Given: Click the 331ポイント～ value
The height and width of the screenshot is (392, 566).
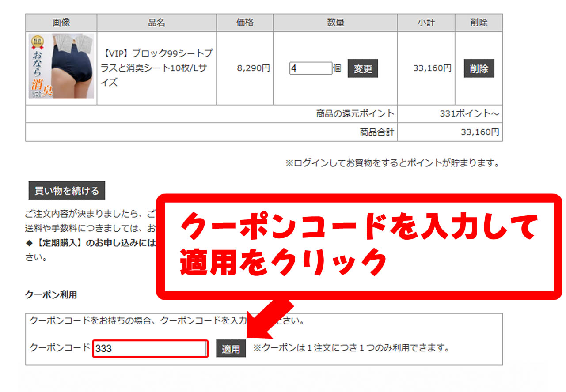Looking at the screenshot, I should 470,113.
